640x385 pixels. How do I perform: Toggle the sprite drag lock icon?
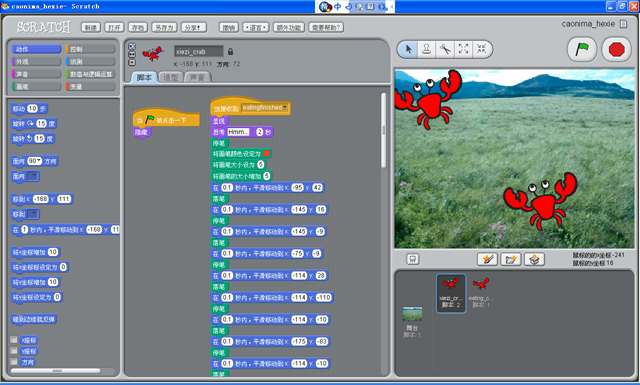(230, 51)
